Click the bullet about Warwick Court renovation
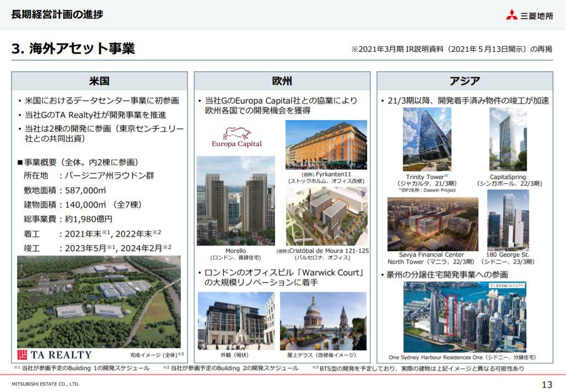The width and height of the screenshot is (566, 392). pos(281,277)
